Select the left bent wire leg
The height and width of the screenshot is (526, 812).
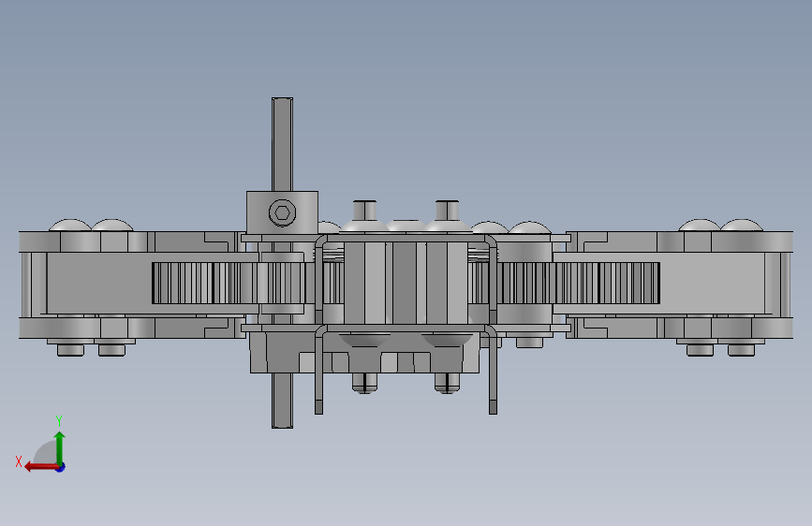click(x=318, y=373)
